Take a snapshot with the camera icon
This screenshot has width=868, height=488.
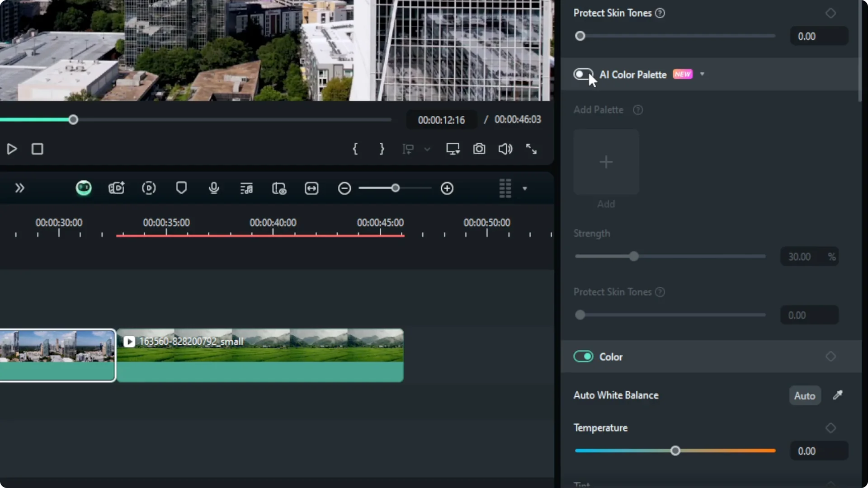point(479,149)
